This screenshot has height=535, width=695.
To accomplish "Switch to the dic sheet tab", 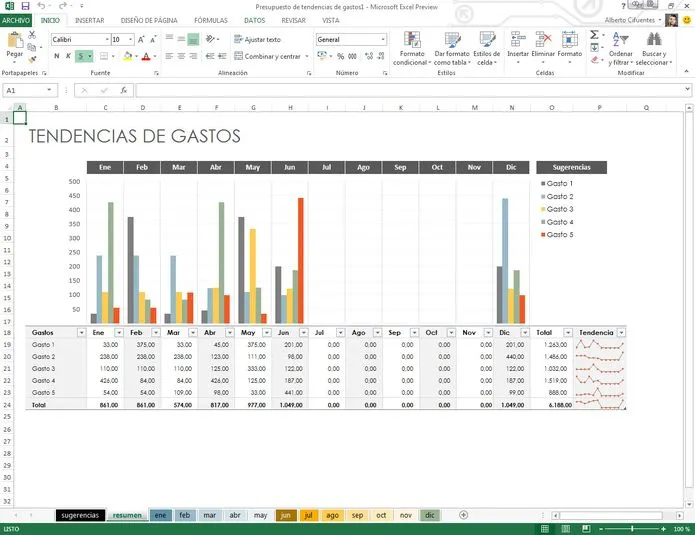I will [430, 515].
